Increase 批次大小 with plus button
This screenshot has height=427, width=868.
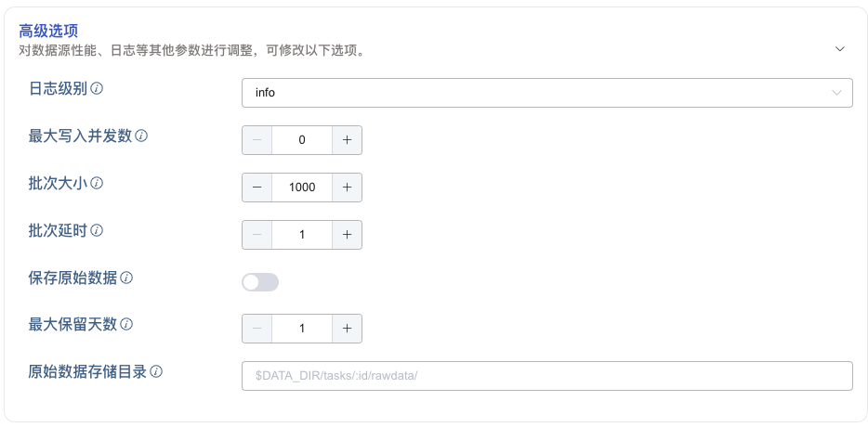tap(347, 188)
